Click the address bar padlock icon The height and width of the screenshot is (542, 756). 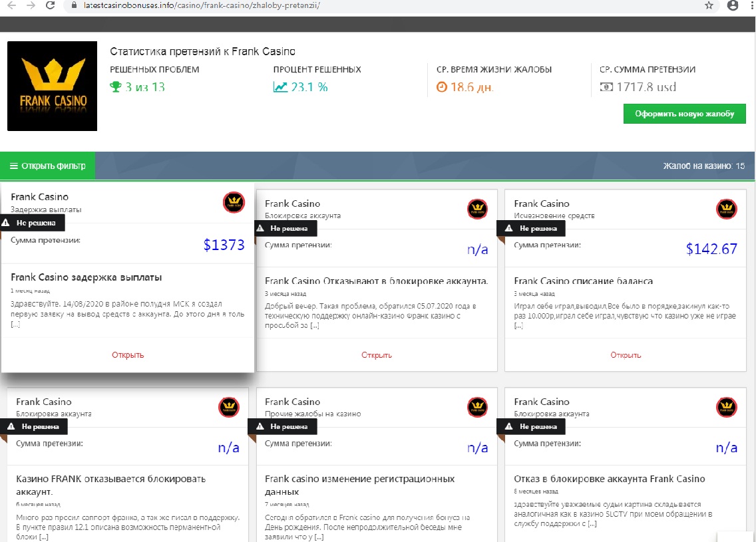pos(74,6)
